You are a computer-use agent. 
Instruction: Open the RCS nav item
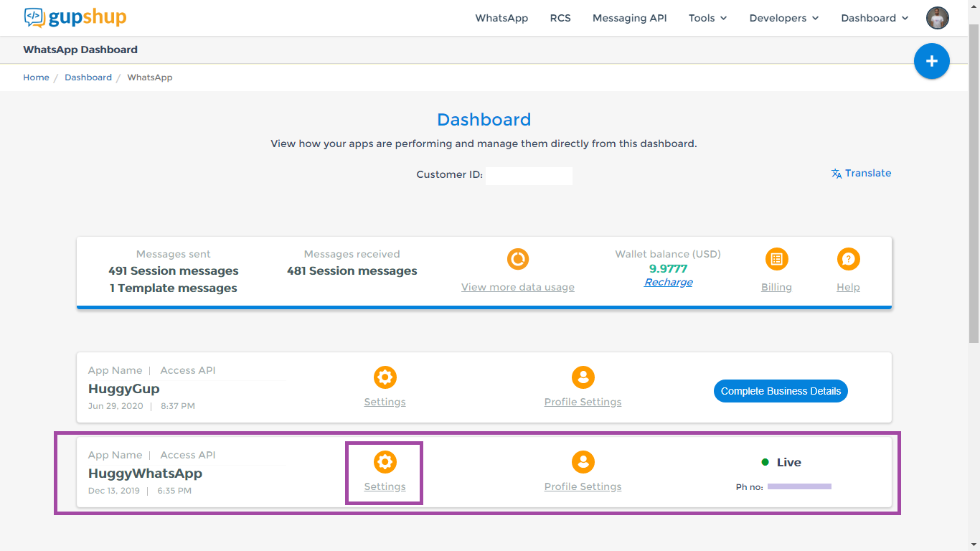[x=560, y=18]
